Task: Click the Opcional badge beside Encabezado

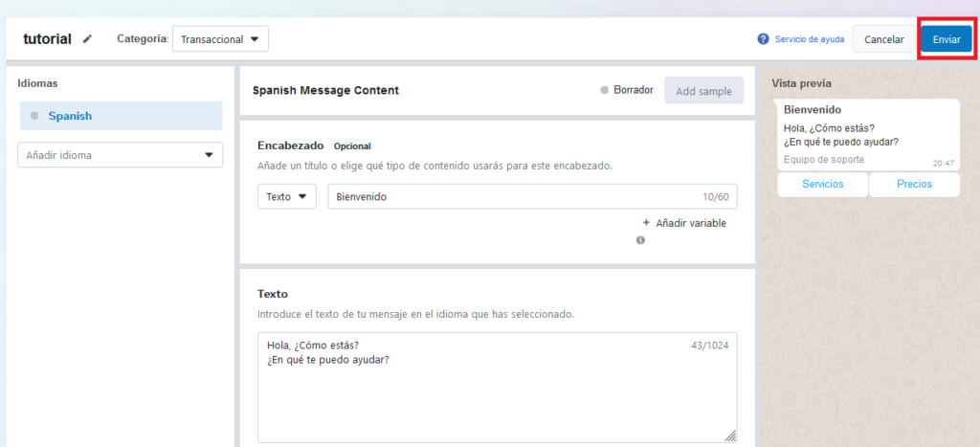Action: pyautogui.click(x=352, y=145)
